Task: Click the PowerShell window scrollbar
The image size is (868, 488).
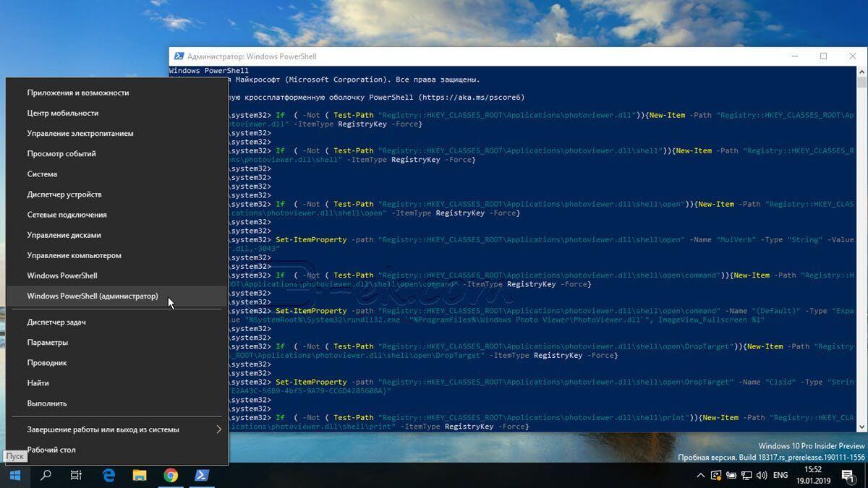Action: (861, 249)
